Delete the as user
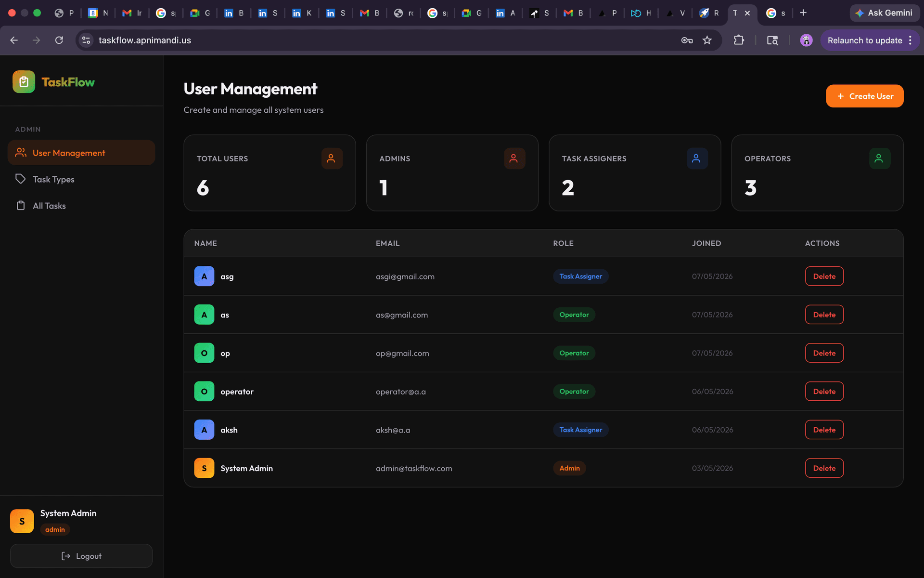924x578 pixels. click(x=824, y=315)
